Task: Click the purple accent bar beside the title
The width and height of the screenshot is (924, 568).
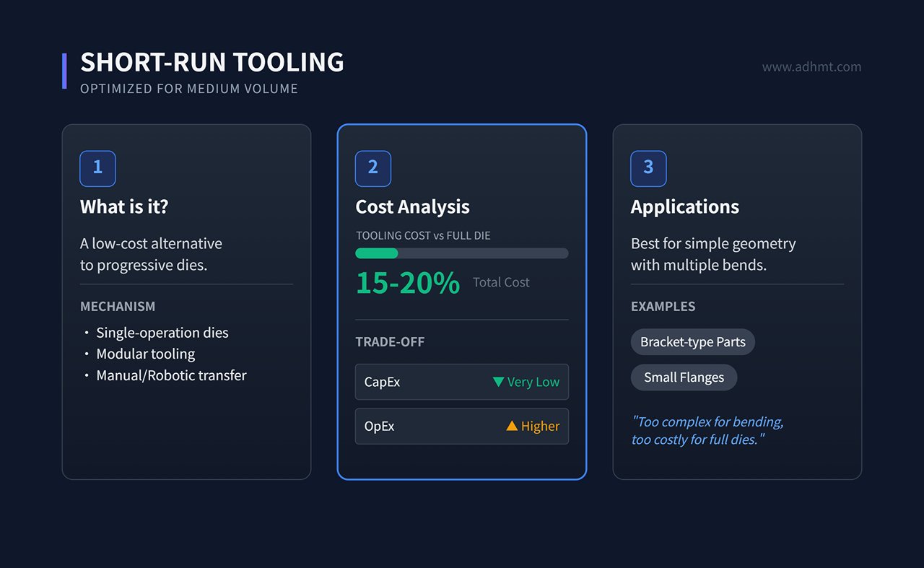Action: (64, 71)
